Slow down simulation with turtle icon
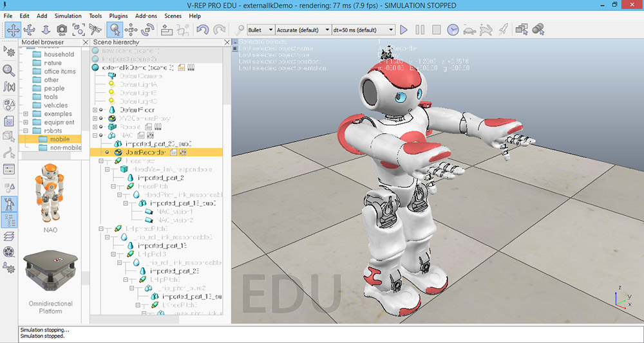Image resolution: width=644 pixels, height=343 pixels. 469,30
